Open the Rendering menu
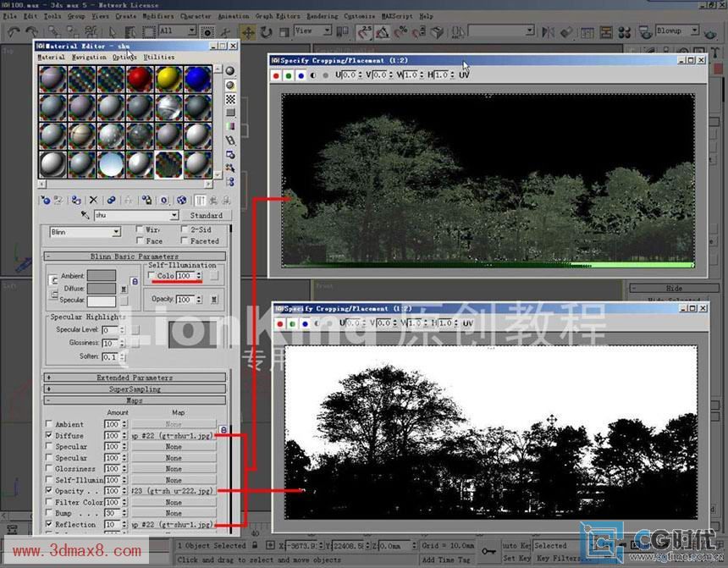728x568 pixels. (323, 16)
